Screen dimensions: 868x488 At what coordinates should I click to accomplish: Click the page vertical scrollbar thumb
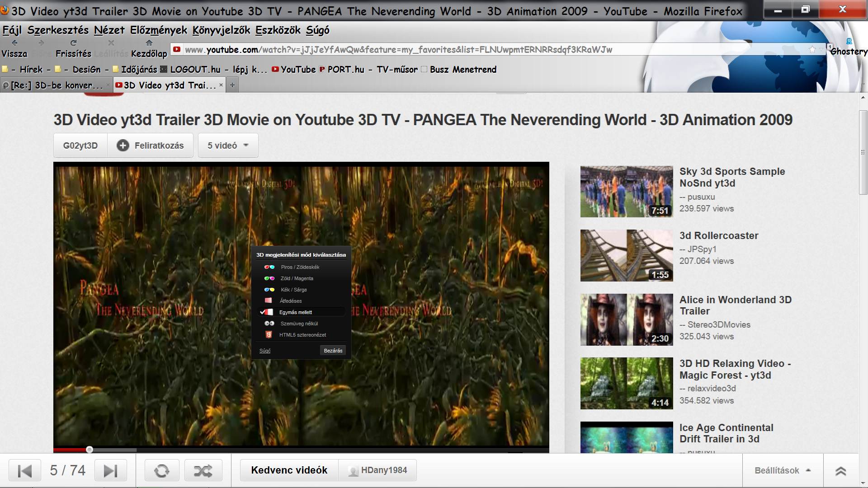click(863, 152)
